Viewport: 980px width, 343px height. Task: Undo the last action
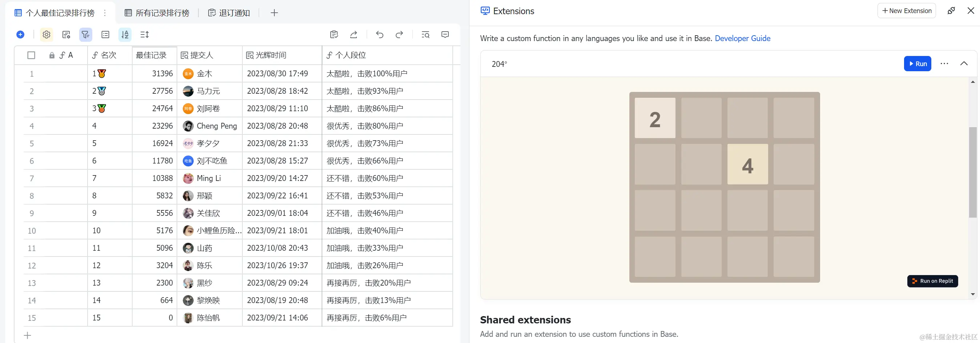(x=380, y=35)
